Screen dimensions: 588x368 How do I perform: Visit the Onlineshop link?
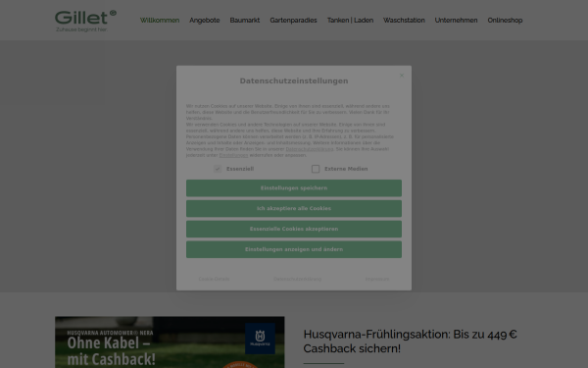(505, 21)
